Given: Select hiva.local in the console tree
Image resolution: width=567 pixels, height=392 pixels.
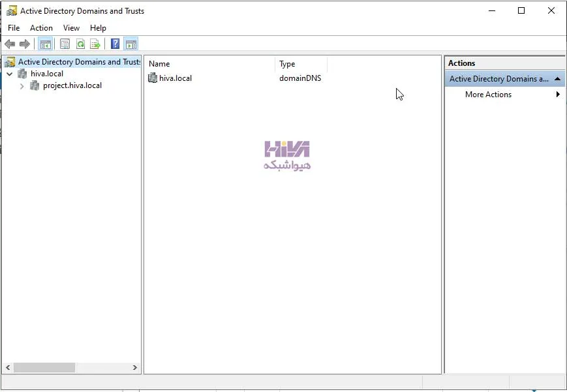Looking at the screenshot, I should tap(47, 74).
